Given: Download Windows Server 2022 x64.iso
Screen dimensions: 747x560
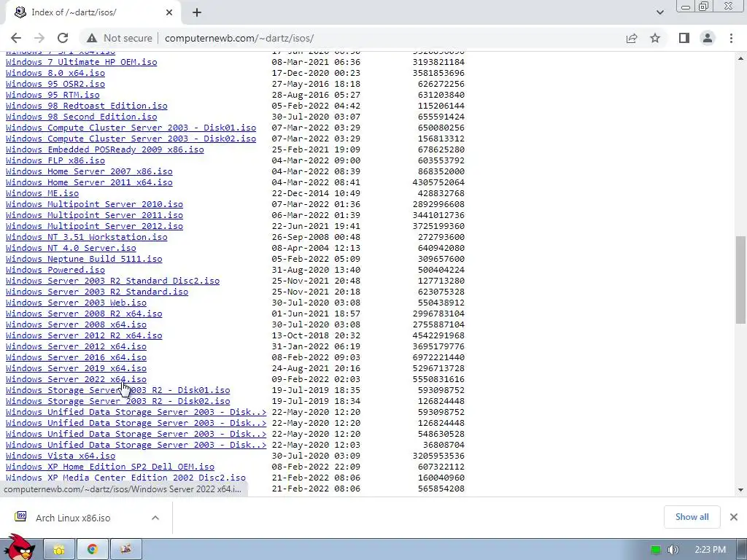Looking at the screenshot, I should [76, 379].
